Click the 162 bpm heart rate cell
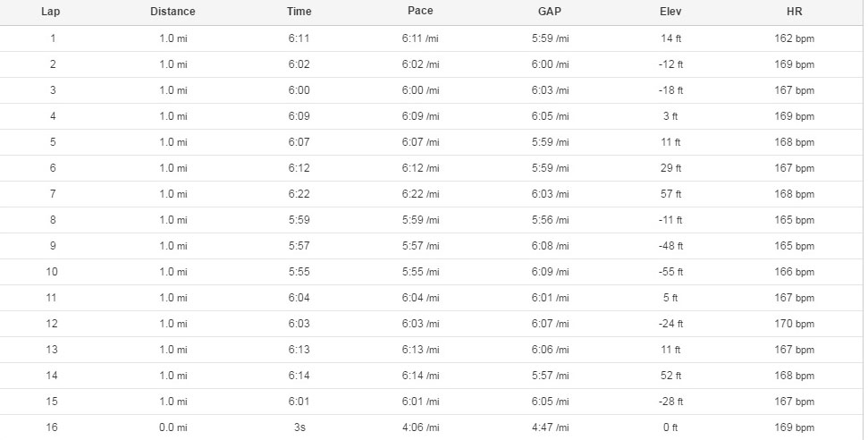This screenshot has width=868, height=440. [795, 38]
